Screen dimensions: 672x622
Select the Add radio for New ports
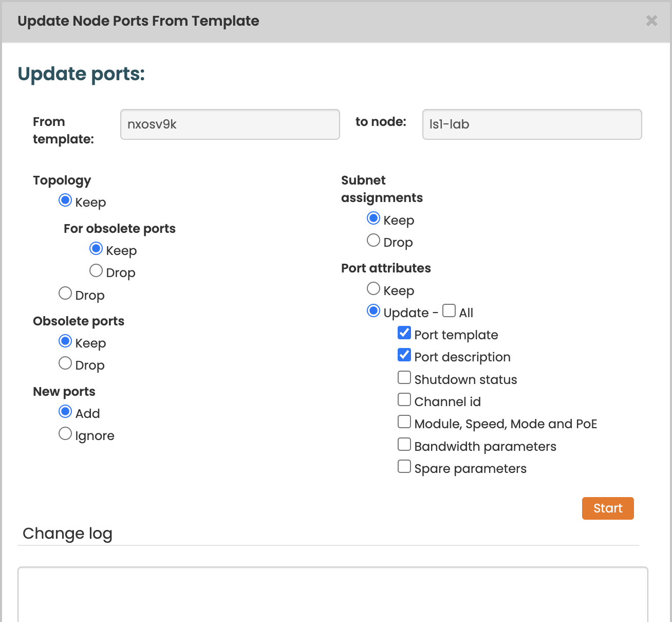point(65,412)
